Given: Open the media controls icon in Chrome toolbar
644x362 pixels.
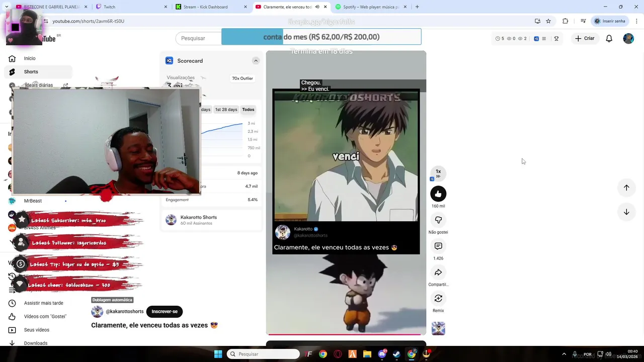Looking at the screenshot, I should pyautogui.click(x=583, y=21).
